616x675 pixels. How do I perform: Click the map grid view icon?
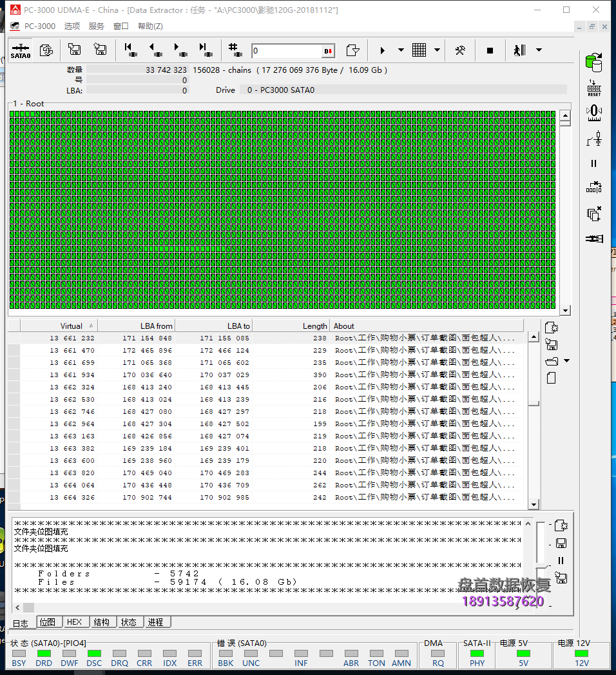tap(419, 50)
